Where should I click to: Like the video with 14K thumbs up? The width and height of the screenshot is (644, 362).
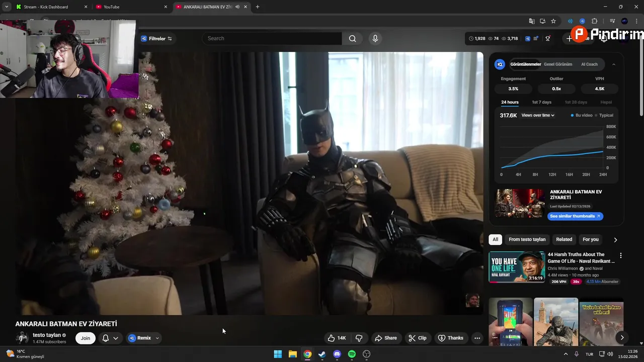point(337,338)
